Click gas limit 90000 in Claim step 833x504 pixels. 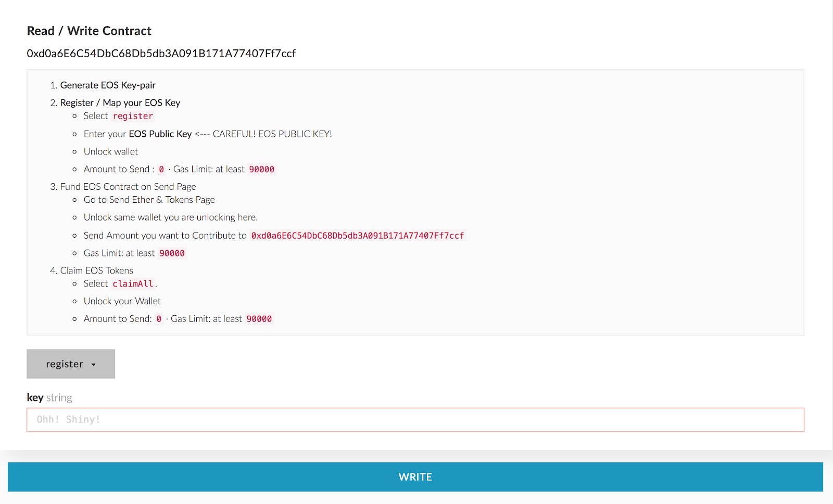pyautogui.click(x=259, y=319)
